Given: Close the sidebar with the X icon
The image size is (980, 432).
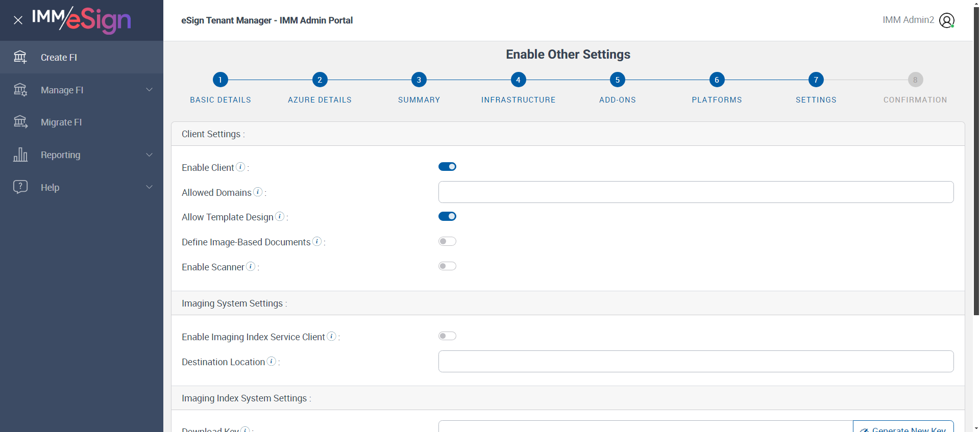Looking at the screenshot, I should (18, 20).
